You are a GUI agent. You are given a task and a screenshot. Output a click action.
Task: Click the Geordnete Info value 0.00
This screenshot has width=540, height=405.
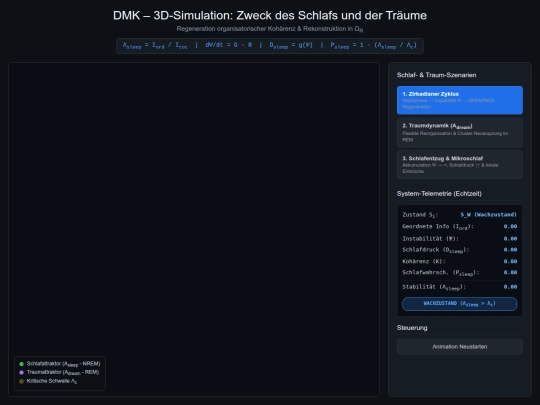tap(510, 226)
